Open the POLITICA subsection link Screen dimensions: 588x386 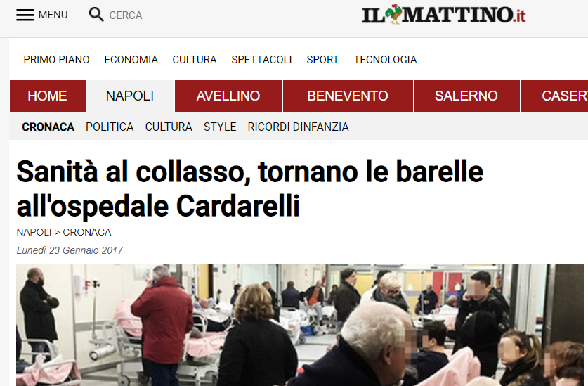tap(110, 127)
